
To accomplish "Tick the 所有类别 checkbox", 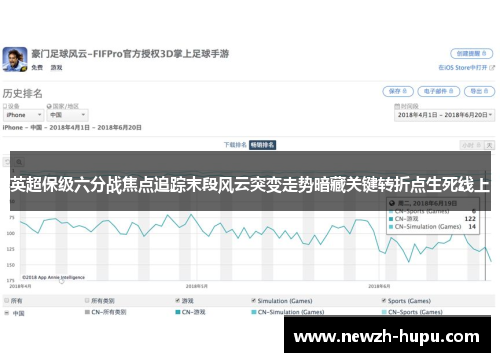I will coord(87,301).
